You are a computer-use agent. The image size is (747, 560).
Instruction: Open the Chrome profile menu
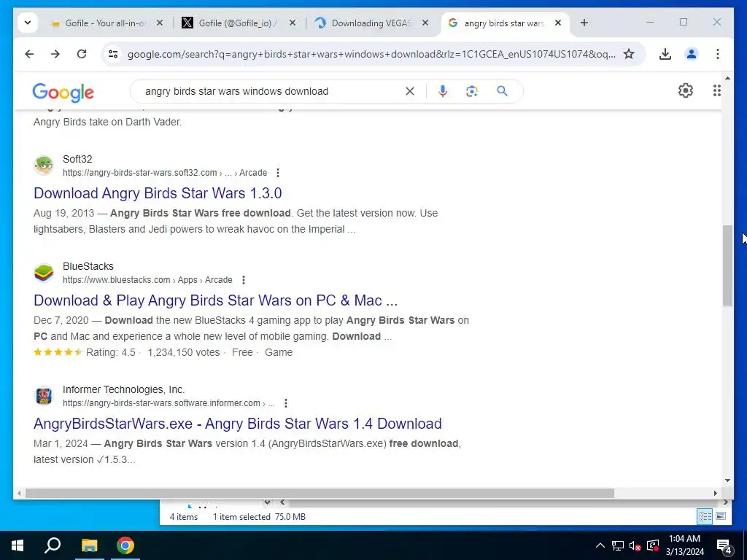click(692, 54)
